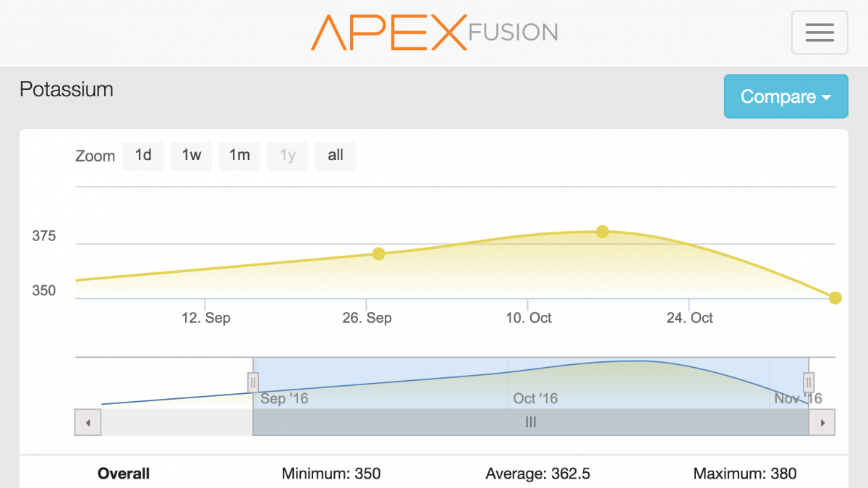
Task: Set zoom range to 1d
Action: tap(143, 156)
